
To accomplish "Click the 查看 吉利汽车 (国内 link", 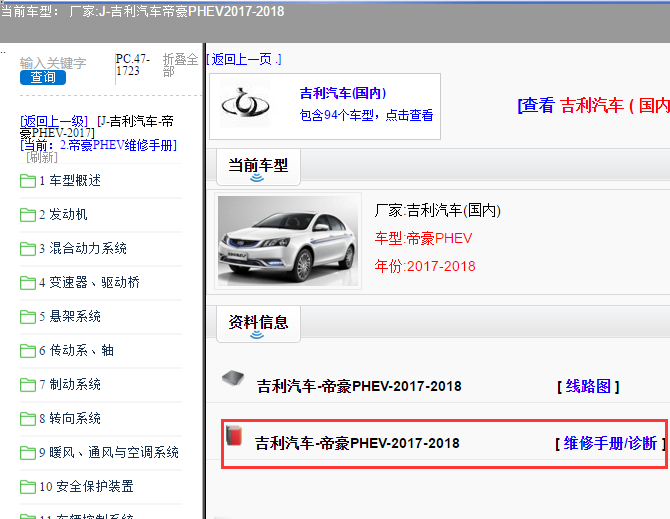I will pos(594,106).
